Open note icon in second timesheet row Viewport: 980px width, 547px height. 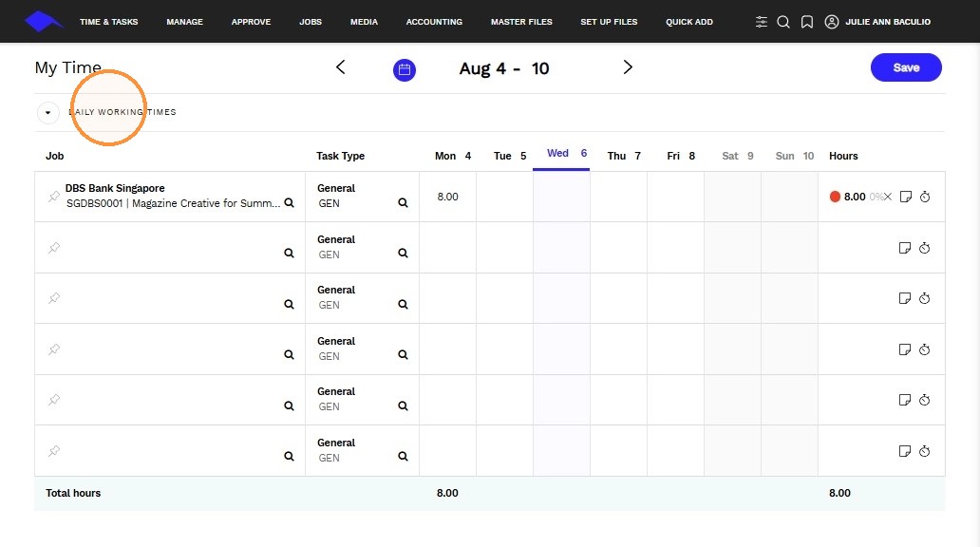tap(904, 248)
